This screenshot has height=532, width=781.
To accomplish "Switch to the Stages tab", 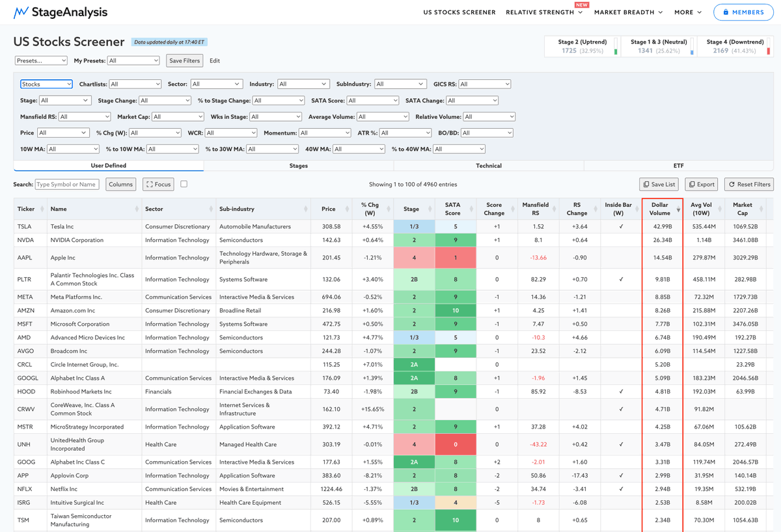I will pyautogui.click(x=299, y=166).
